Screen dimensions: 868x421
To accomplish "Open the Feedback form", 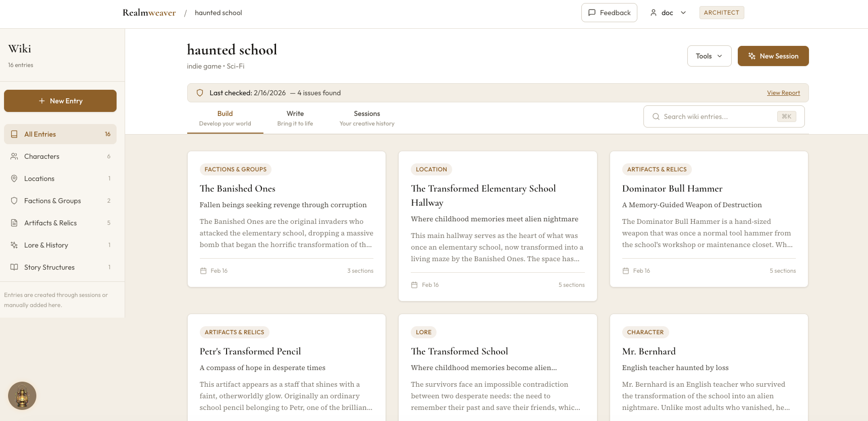I will 609,13.
